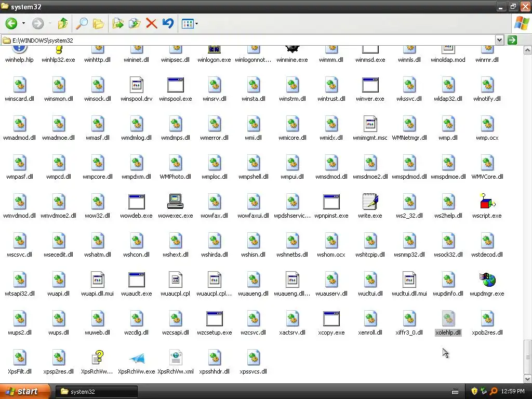Click the vertical scrollbar thumb
Image resolution: width=532 pixels, height=399 pixels.
pos(527,356)
